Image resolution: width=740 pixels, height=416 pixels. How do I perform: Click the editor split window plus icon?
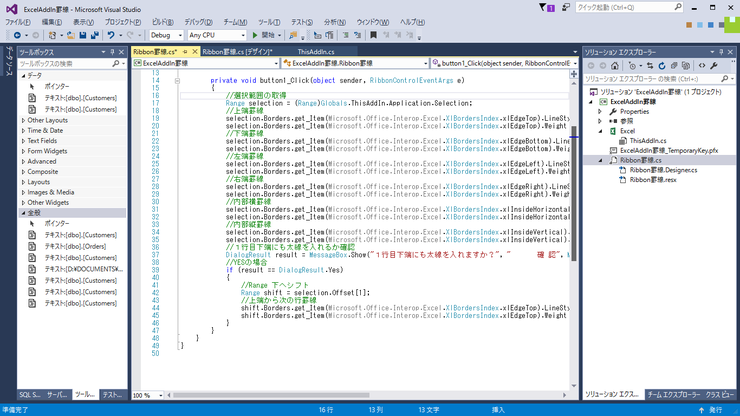pos(574,74)
